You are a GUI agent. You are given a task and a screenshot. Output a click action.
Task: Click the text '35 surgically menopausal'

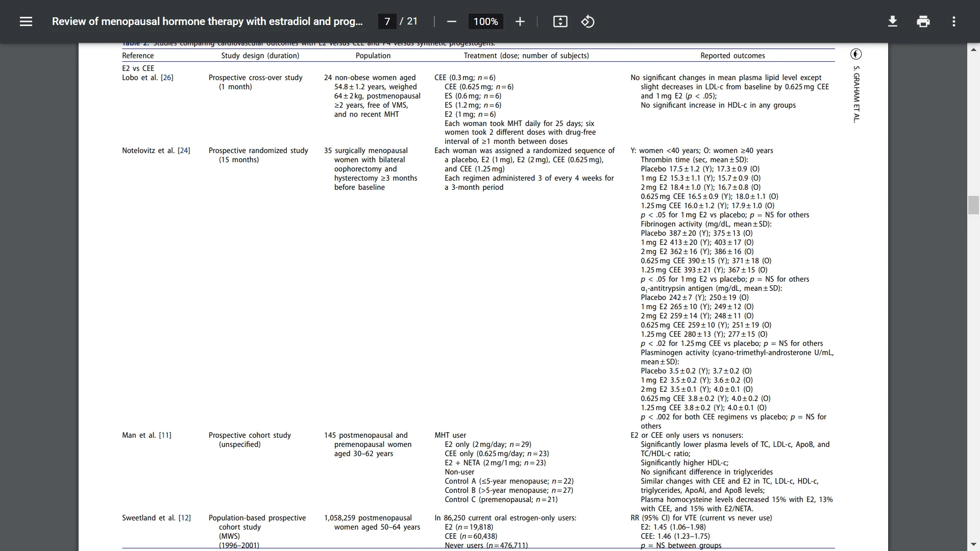(365, 151)
